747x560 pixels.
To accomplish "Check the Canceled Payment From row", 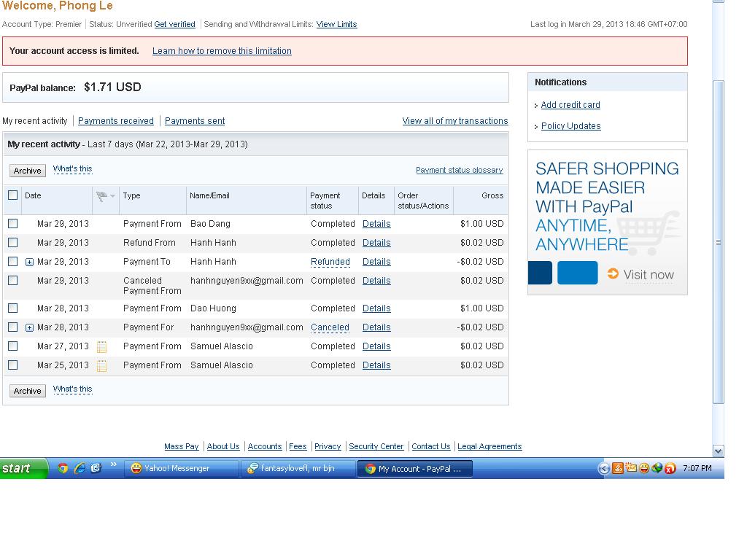I will coord(13,281).
